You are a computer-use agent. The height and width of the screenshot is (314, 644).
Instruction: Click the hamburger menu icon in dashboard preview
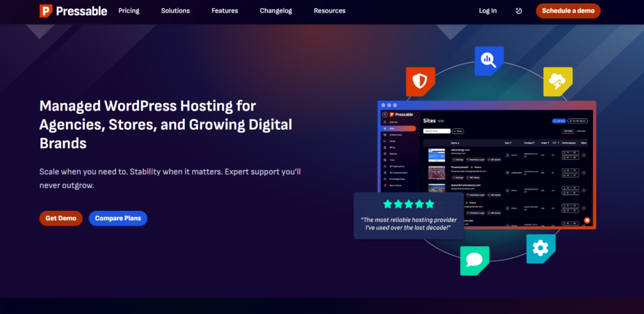click(385, 115)
